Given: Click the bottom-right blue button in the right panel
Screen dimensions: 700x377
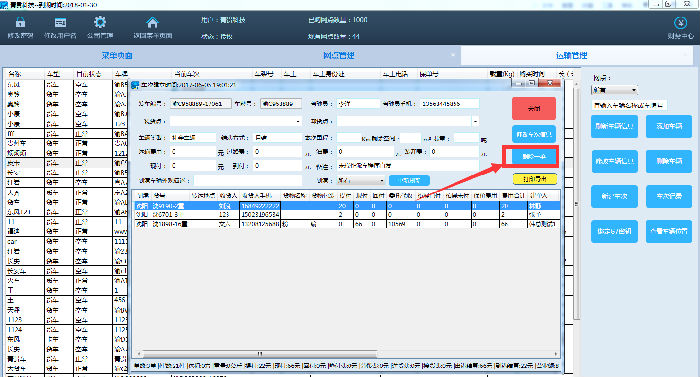Looking at the screenshot, I should click(x=669, y=231).
